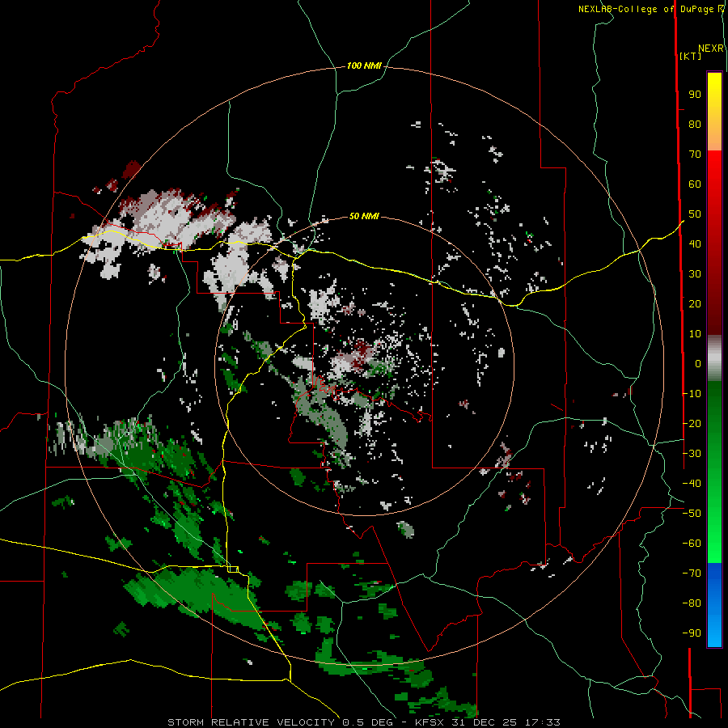This screenshot has width=728, height=728.
Task: Pick the gray zero-velocity segment of the color bar
Action: [714, 358]
